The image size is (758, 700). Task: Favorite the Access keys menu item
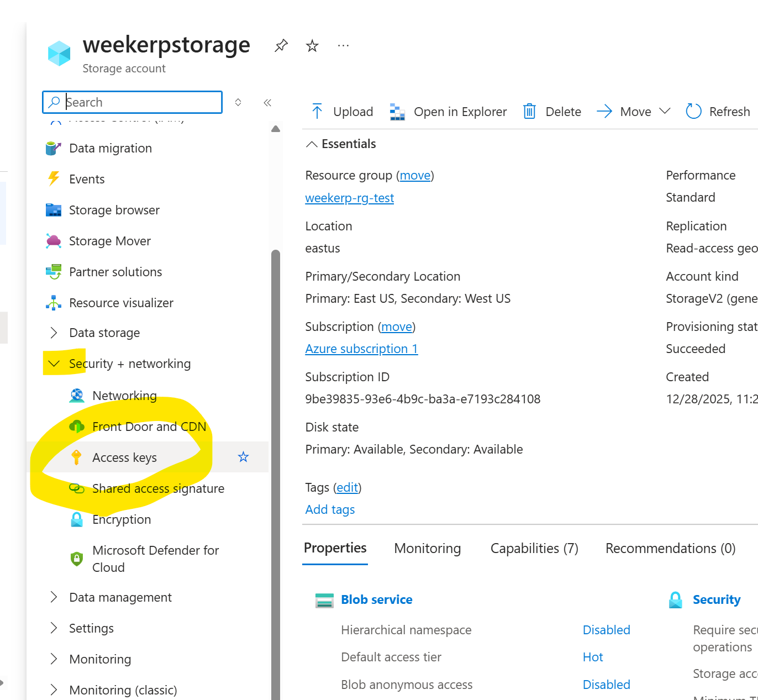click(243, 457)
